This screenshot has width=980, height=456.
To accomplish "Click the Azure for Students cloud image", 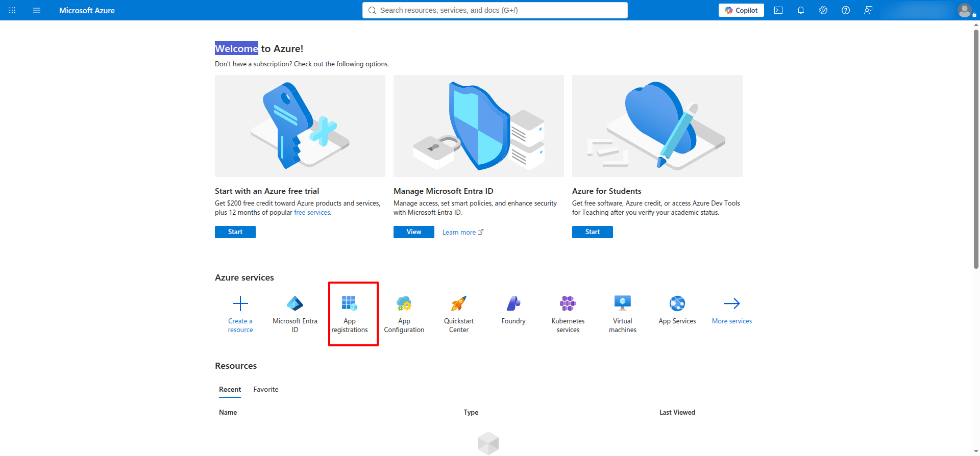I will (657, 126).
